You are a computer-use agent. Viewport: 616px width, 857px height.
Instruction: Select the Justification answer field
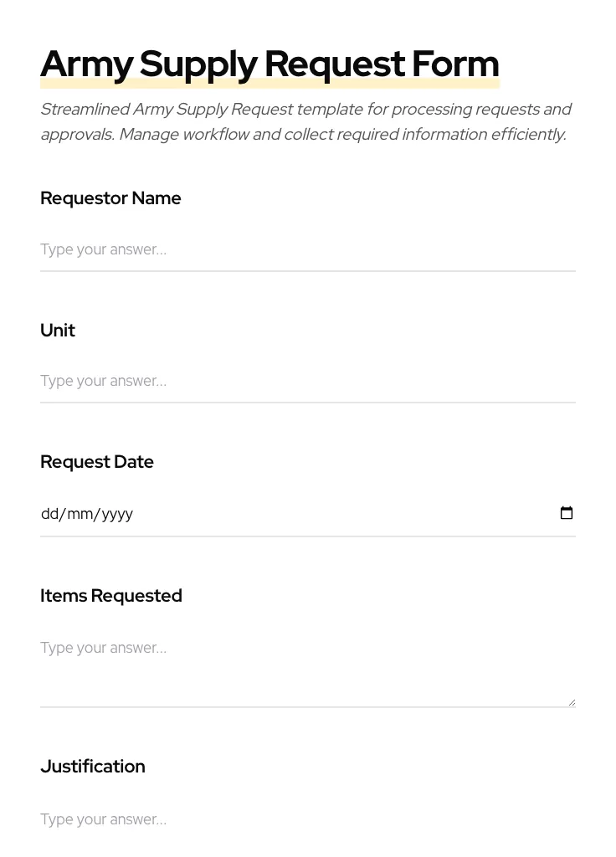coord(307,819)
